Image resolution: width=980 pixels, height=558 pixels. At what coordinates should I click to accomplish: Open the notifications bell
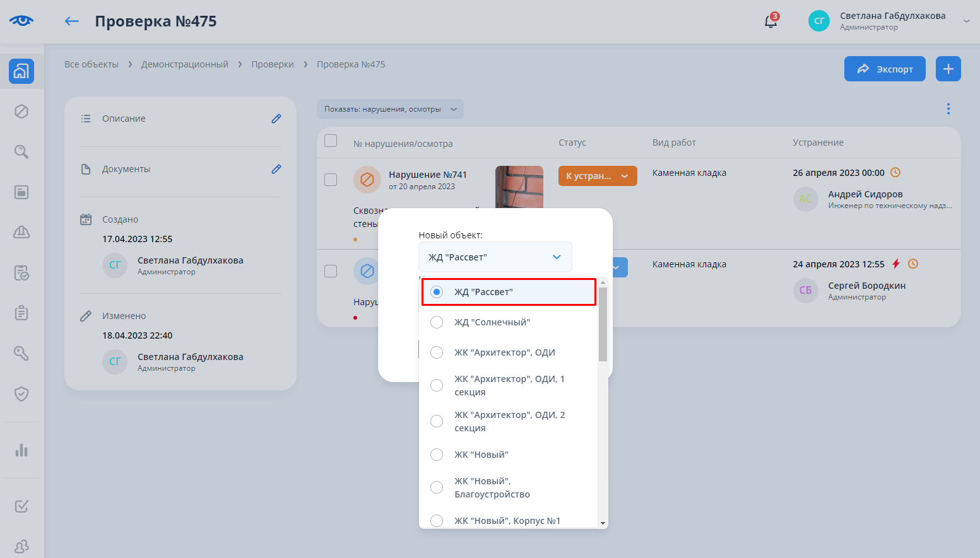pyautogui.click(x=770, y=21)
